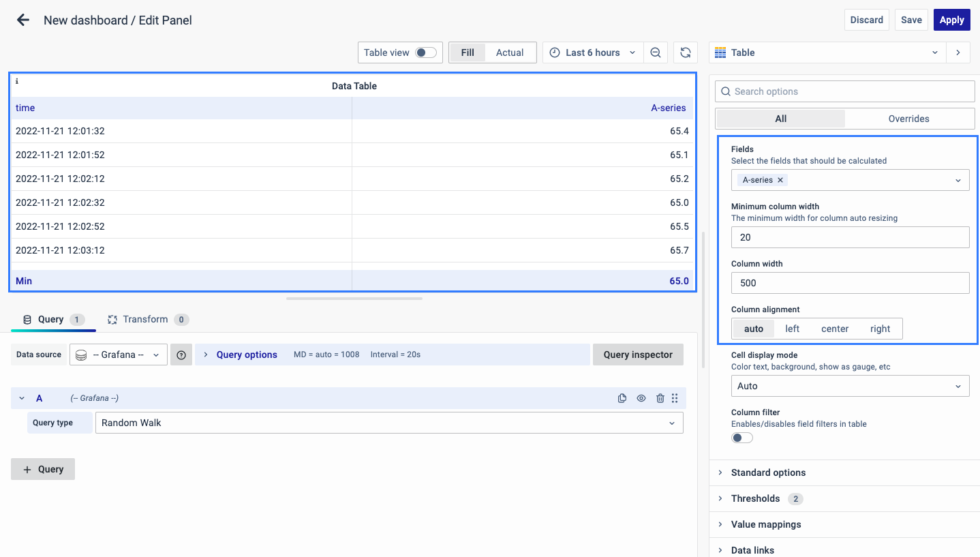This screenshot has height=557, width=980.
Task: Duplicate query A with the copy icon
Action: tap(622, 398)
